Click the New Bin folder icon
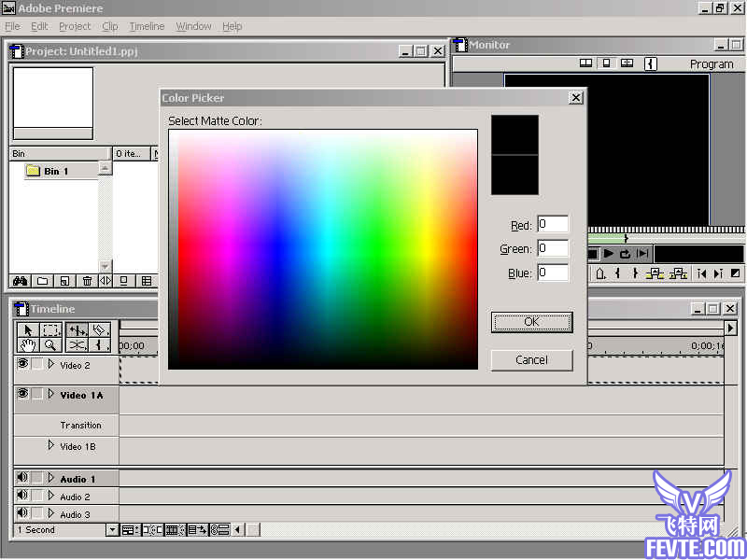 (42, 281)
